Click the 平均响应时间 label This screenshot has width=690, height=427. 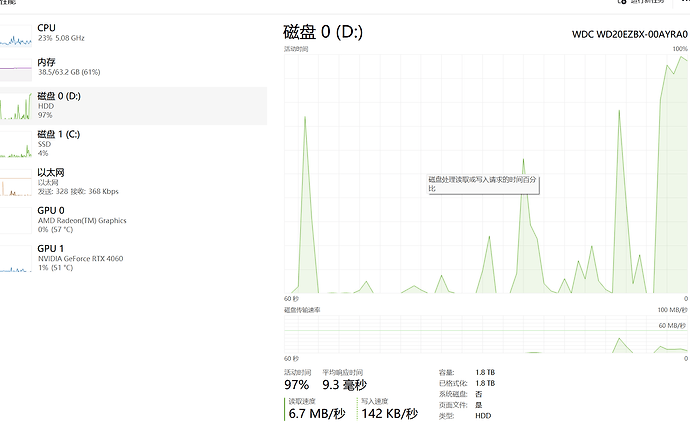tap(342, 372)
